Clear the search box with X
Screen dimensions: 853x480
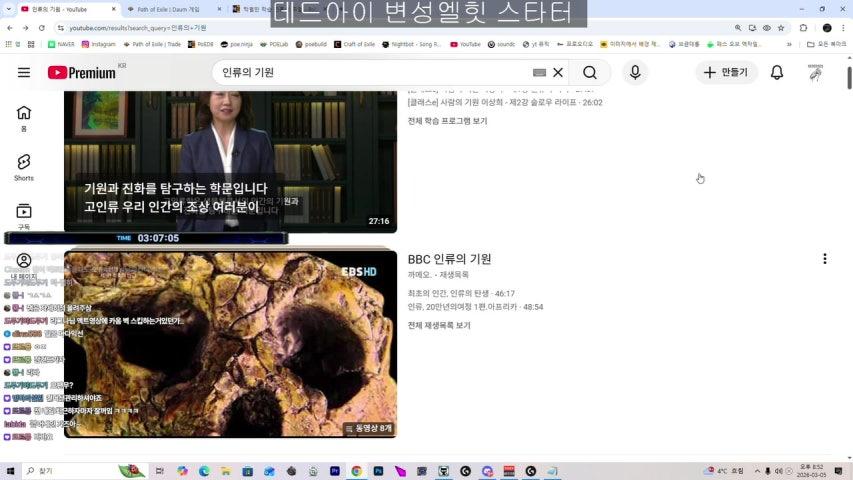click(558, 73)
